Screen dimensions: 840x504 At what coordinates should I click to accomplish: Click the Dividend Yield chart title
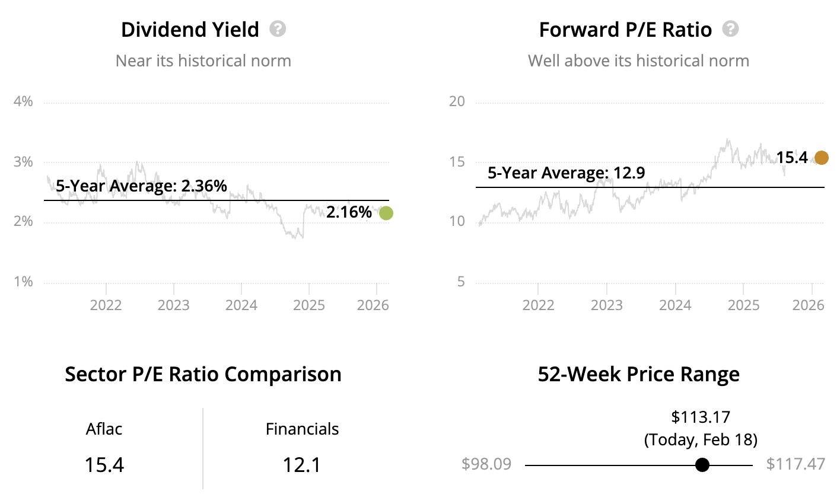click(x=190, y=30)
